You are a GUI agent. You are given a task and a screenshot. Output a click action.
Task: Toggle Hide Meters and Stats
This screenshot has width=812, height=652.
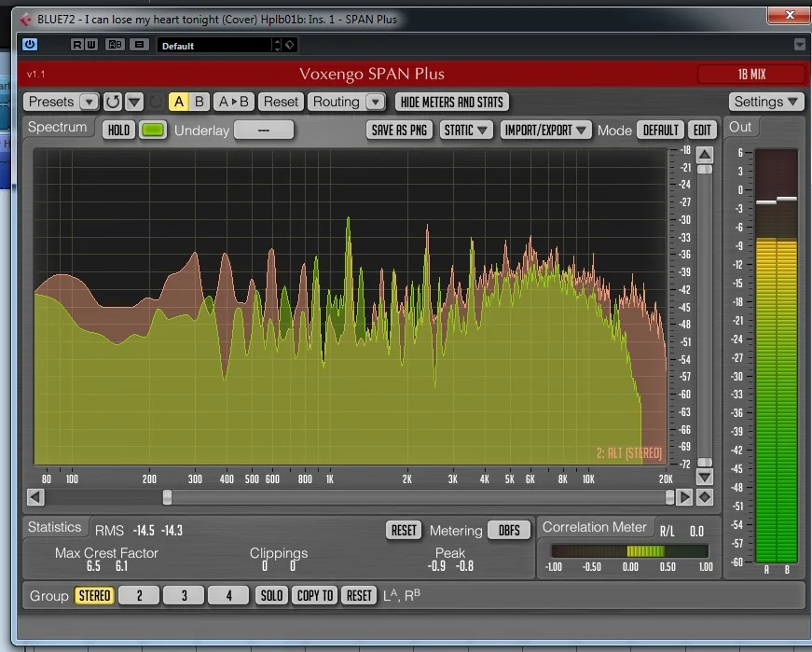[x=451, y=102]
